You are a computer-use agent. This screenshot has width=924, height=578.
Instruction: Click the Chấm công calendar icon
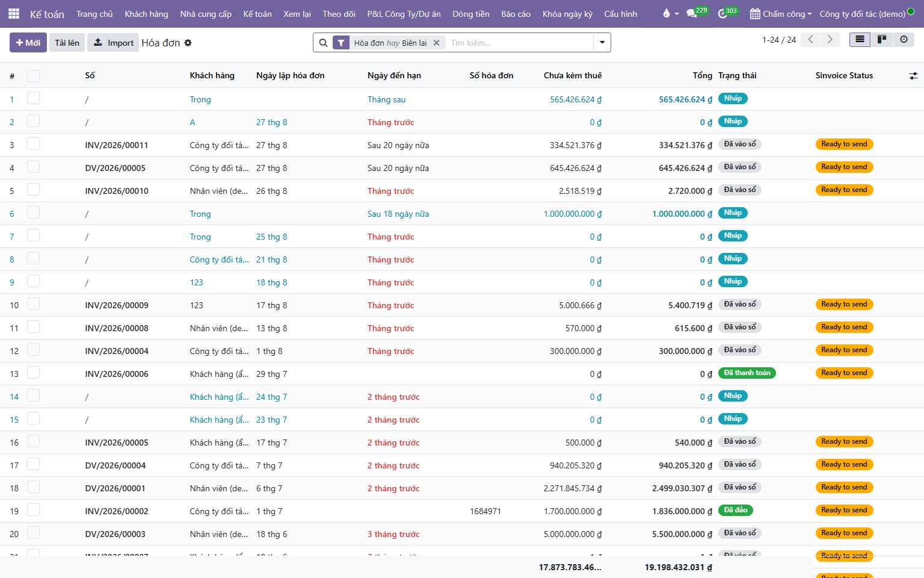coord(755,14)
